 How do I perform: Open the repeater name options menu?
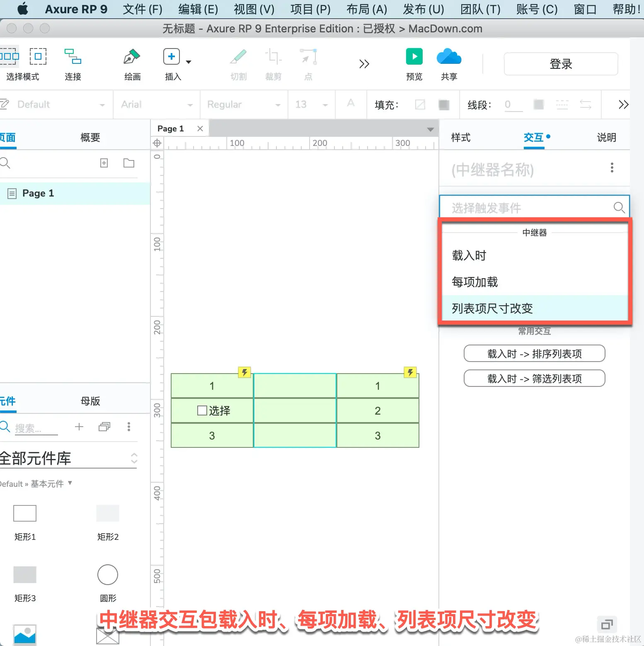(x=612, y=168)
